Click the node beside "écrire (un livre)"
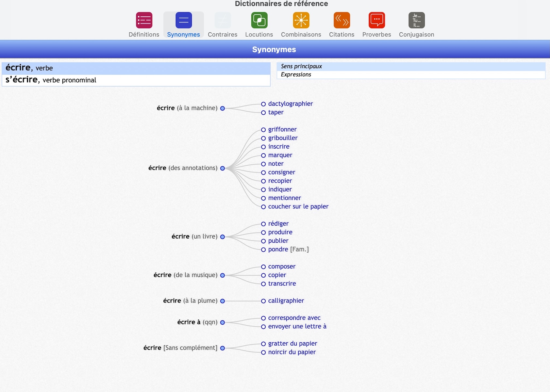Viewport: 550px width, 392px height. (x=223, y=237)
